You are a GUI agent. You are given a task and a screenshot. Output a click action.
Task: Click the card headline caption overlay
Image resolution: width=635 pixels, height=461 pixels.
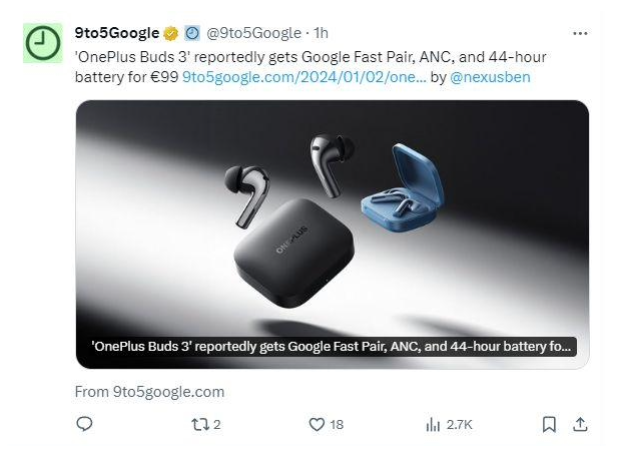pos(331,347)
